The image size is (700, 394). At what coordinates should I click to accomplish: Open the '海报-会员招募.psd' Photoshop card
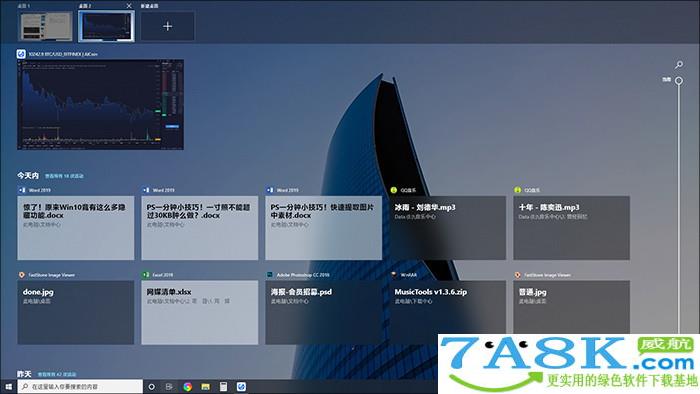324,312
